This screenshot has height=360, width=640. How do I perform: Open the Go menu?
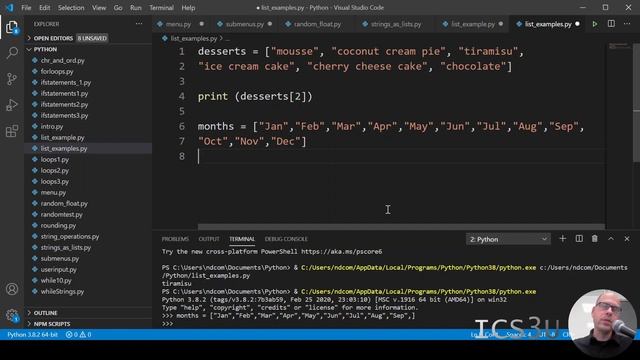tap(118, 8)
